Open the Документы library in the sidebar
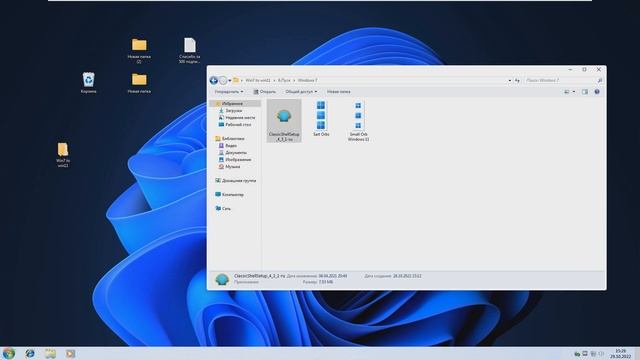 click(233, 153)
